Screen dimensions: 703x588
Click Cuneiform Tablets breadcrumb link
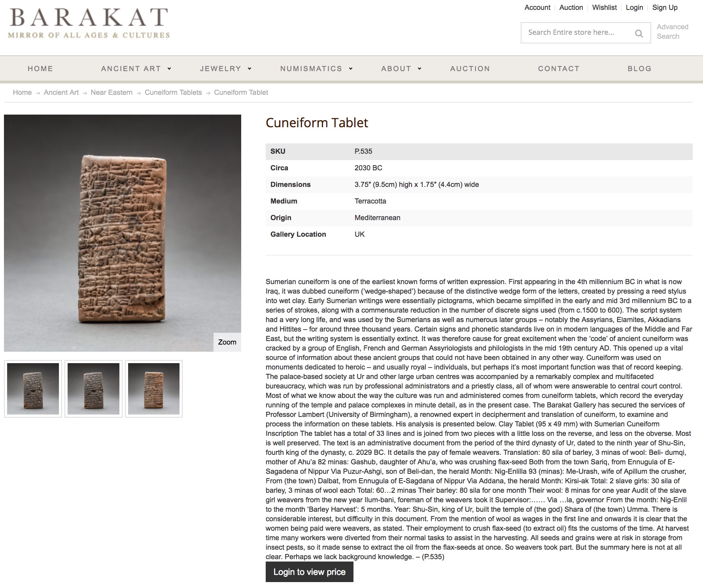click(173, 92)
